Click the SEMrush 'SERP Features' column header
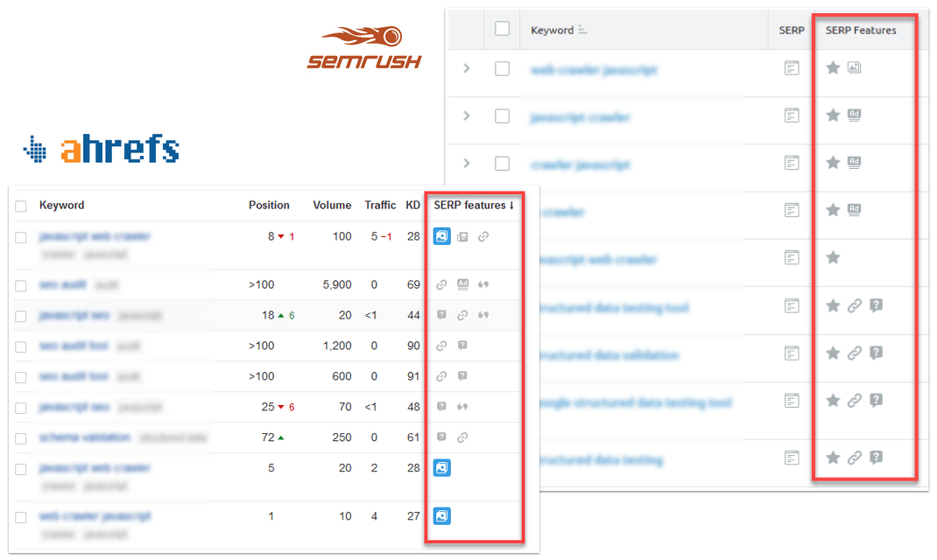This screenshot has width=937, height=560. (x=861, y=30)
